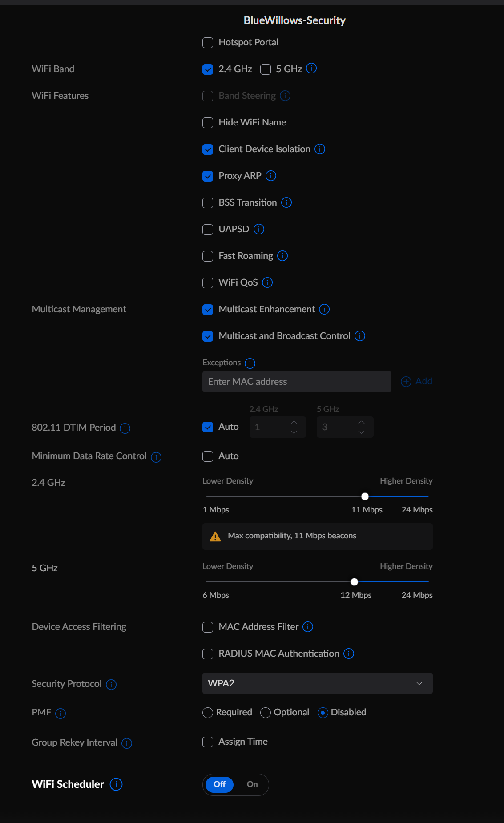Open the 5 GHz band info tooltip
This screenshot has height=823, width=504.
point(311,69)
